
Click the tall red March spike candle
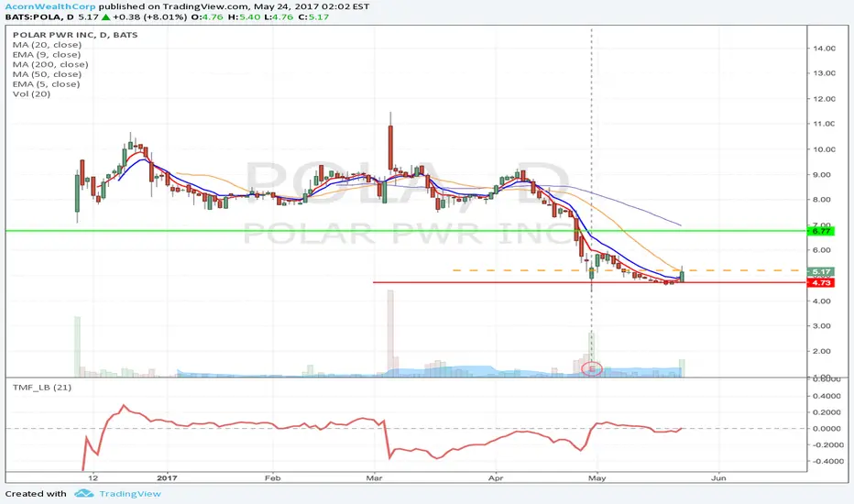tap(390, 148)
